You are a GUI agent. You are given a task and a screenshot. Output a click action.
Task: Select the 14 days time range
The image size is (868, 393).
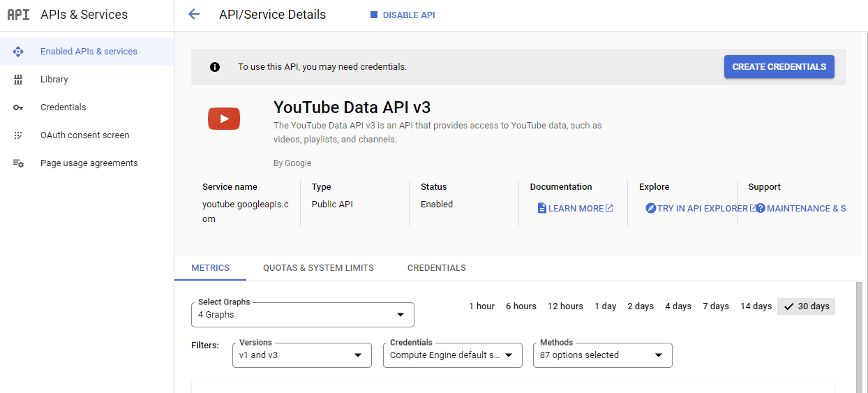[756, 306]
